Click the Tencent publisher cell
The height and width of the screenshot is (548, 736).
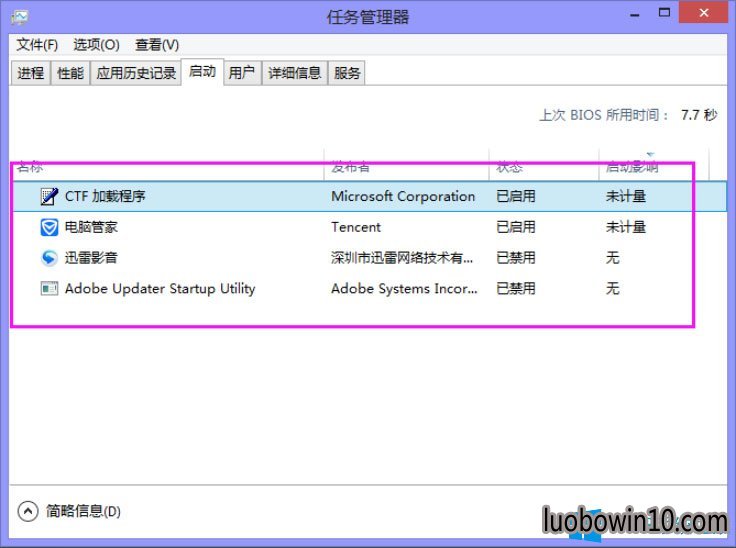tap(356, 227)
